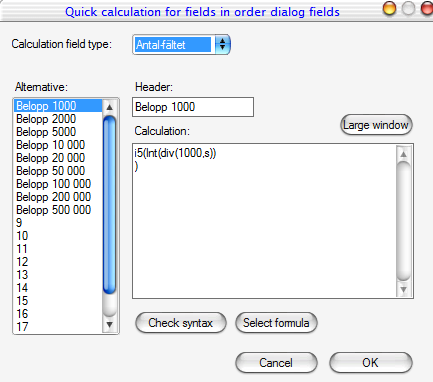Screen dimensions: 433x382
Task: Click the calculation box scroll down arrow
Action: [x=403, y=289]
